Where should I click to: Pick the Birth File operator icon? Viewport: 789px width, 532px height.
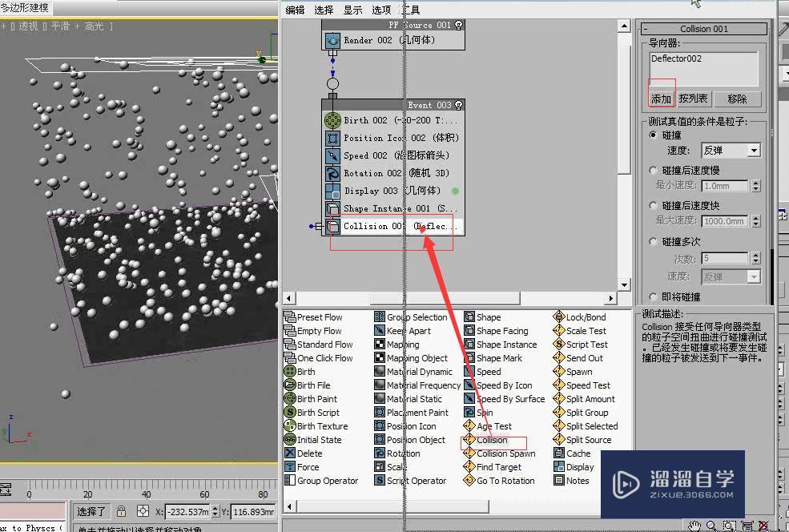coord(290,385)
